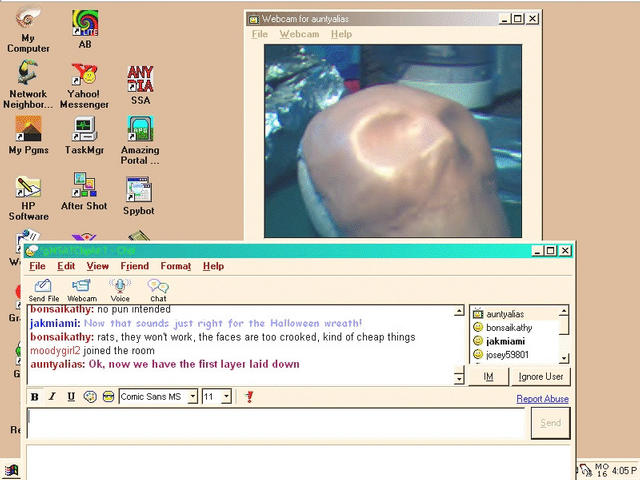Click the system tray clock 4:05 P

(x=624, y=470)
